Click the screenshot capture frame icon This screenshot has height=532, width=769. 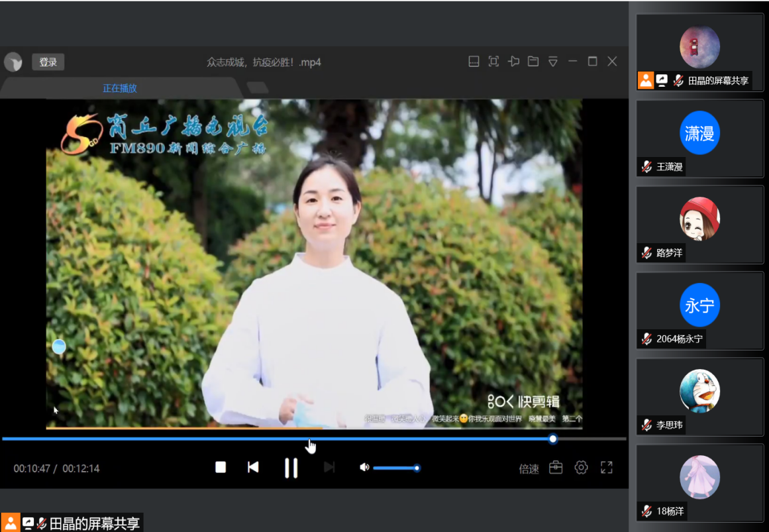(493, 62)
